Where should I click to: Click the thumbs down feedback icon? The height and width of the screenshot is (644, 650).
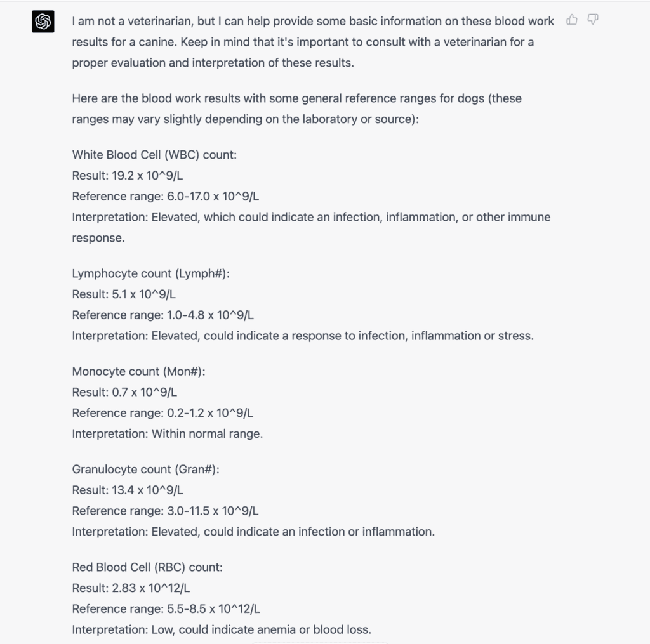click(x=593, y=20)
